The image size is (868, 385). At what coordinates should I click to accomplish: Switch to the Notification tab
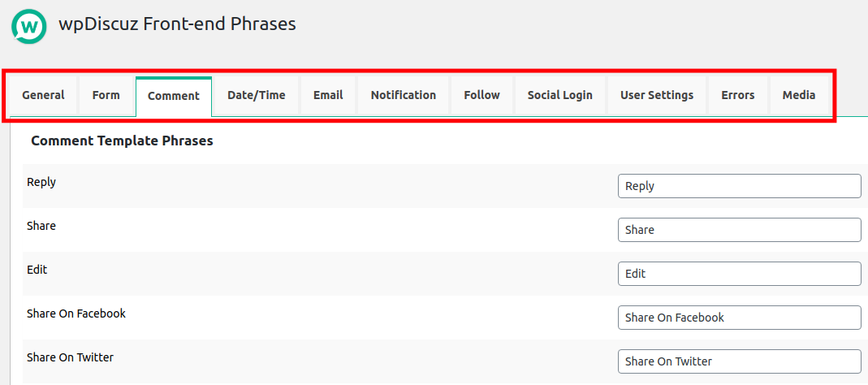(x=404, y=95)
